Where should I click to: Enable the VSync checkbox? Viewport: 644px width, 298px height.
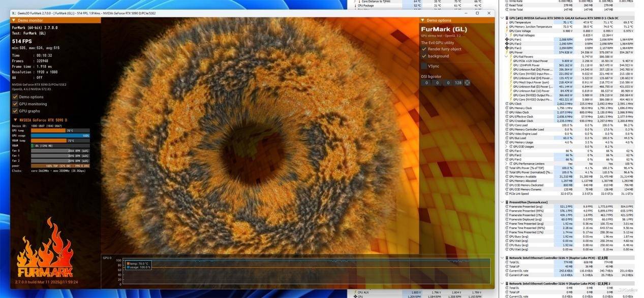(424, 66)
